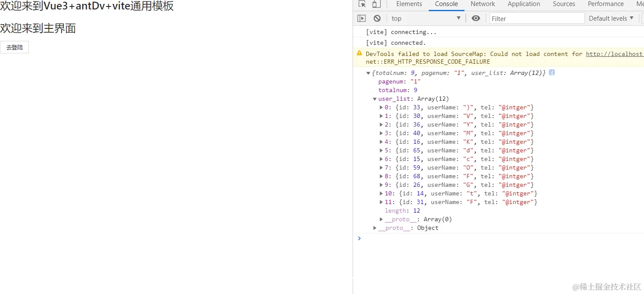The height and width of the screenshot is (294, 644).
Task: Click the Vue3+antDv+vite template heading
Action: [x=87, y=6]
